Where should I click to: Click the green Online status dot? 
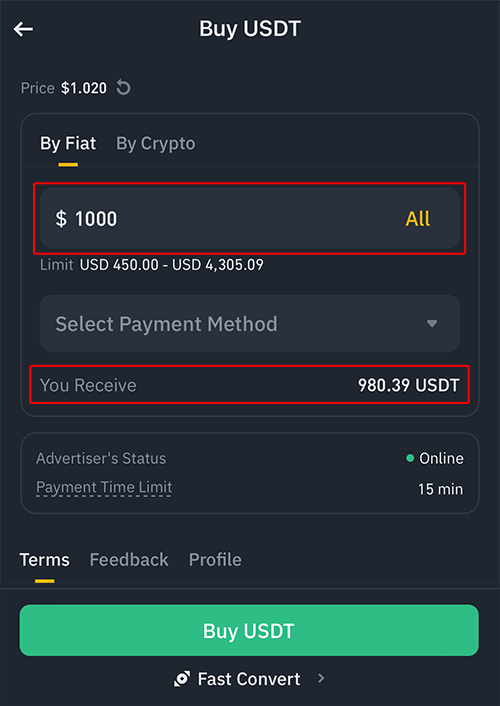tap(410, 458)
